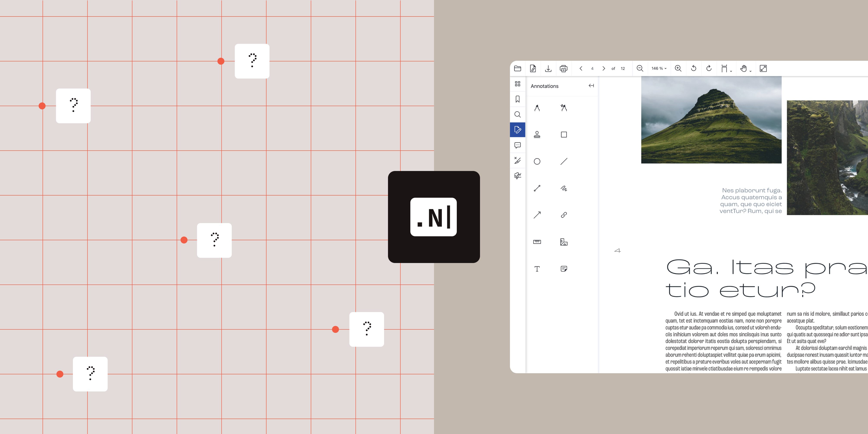Expand the hand pan tool dropdown
Screen dimensions: 868x434
[746, 69]
